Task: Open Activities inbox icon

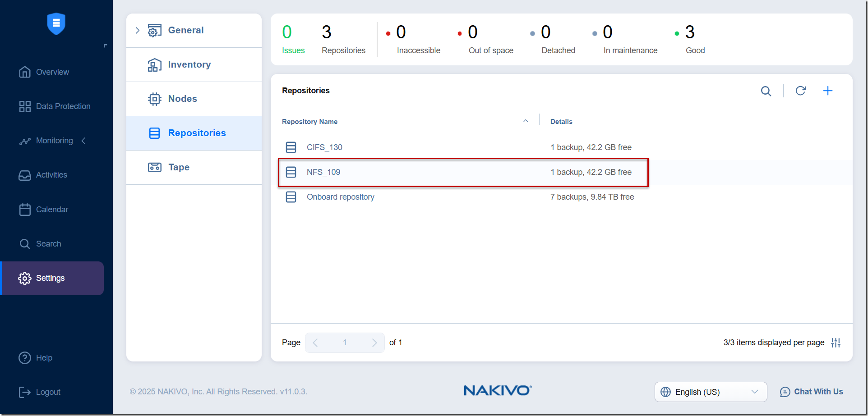Action: pos(25,175)
